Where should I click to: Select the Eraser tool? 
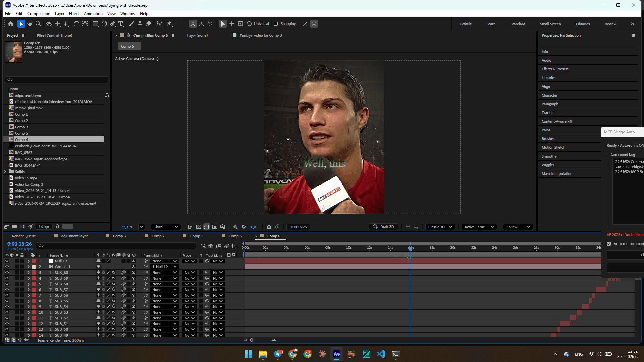(x=148, y=24)
